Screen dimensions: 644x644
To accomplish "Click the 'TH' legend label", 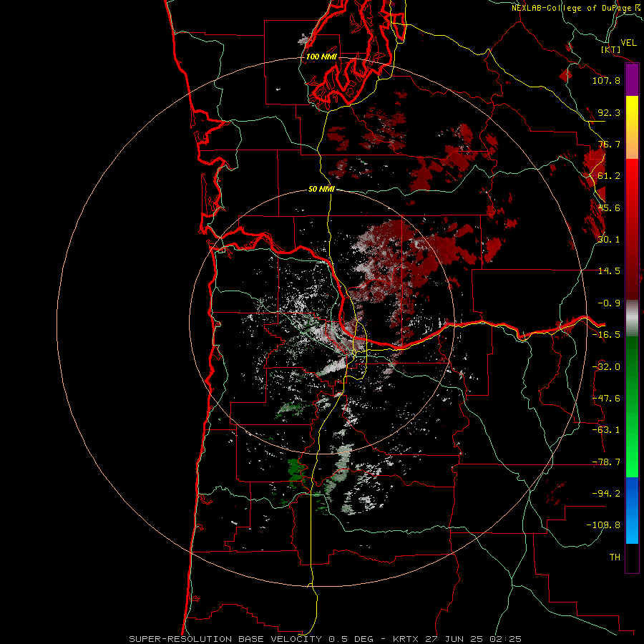I will coord(615,557).
